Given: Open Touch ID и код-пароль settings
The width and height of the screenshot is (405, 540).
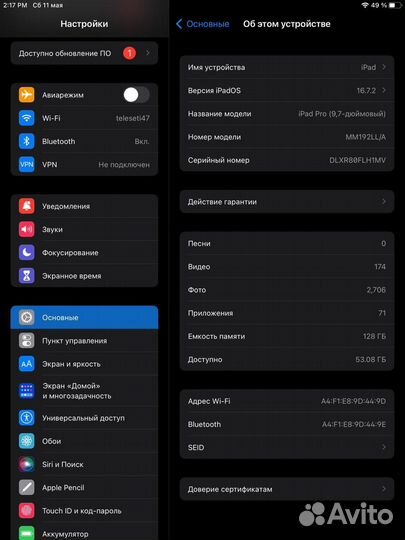Looking at the screenshot, I should [84, 511].
